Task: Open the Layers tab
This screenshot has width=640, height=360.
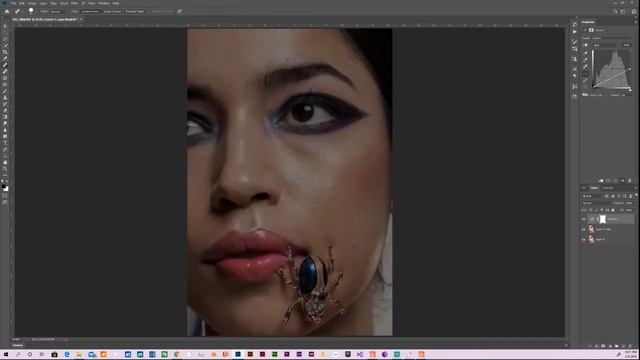Action: tap(594, 188)
